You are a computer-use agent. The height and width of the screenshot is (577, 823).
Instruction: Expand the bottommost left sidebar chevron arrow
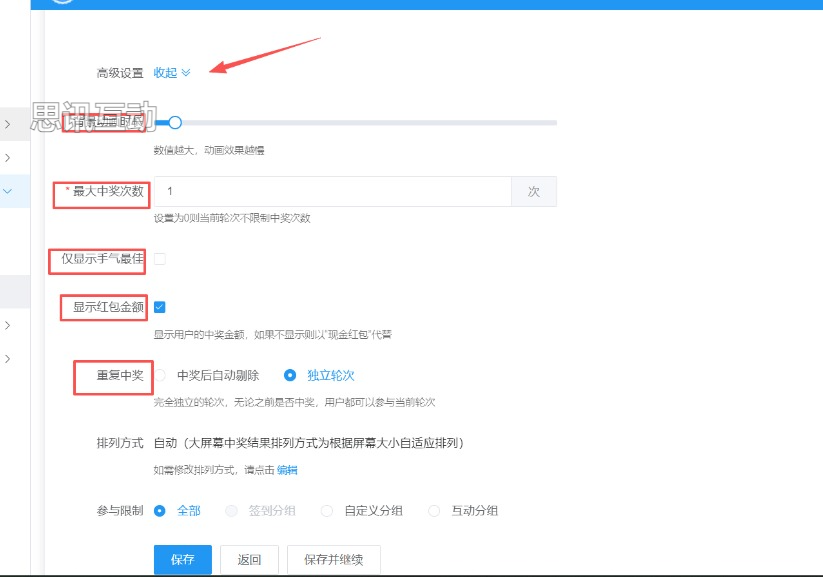pyautogui.click(x=8, y=358)
